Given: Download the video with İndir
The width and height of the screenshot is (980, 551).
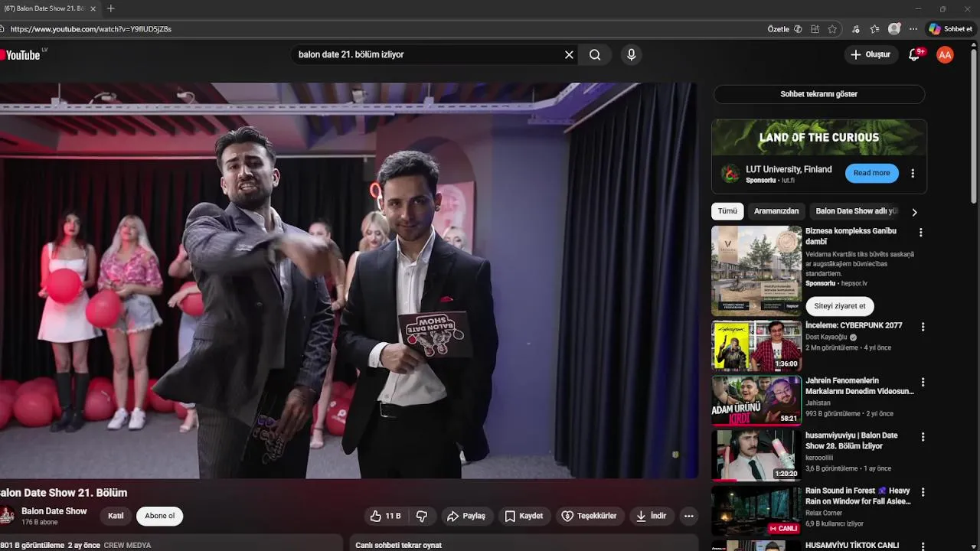Looking at the screenshot, I should [651, 516].
